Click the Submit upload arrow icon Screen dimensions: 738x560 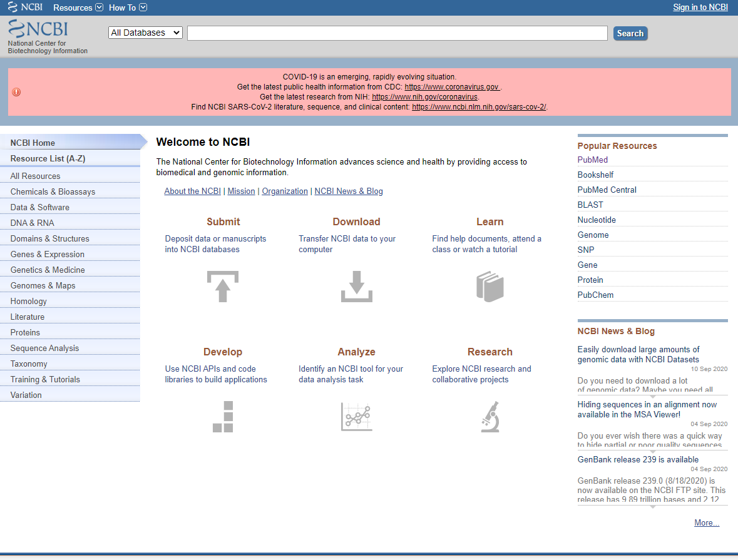coord(223,287)
